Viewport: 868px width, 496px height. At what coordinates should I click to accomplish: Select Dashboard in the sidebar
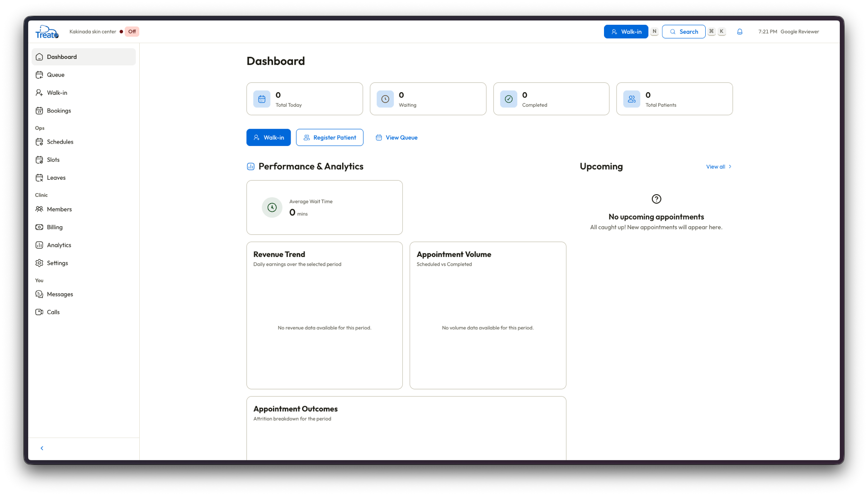84,57
